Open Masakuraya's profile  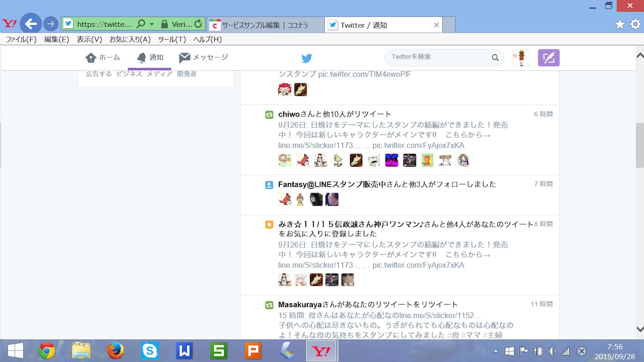pyautogui.click(x=300, y=304)
